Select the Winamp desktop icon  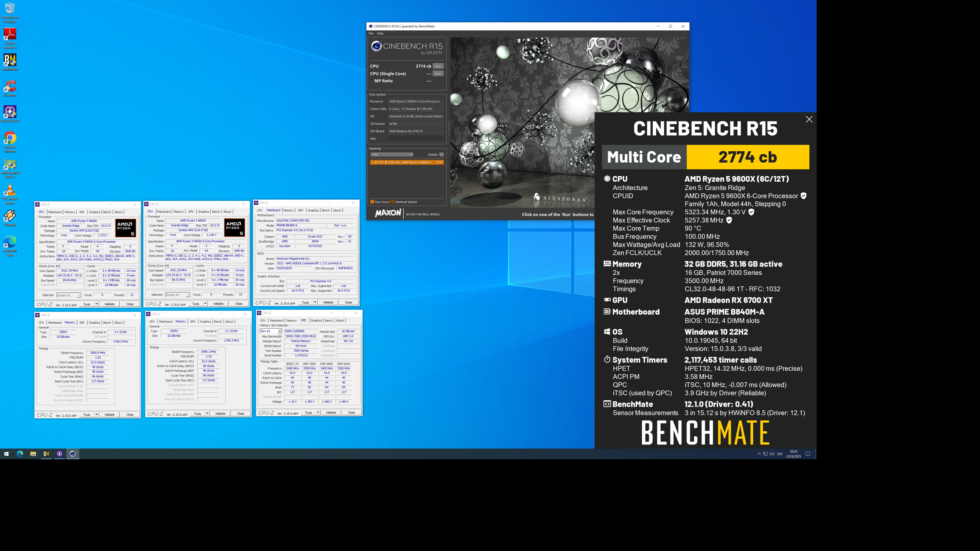click(10, 217)
